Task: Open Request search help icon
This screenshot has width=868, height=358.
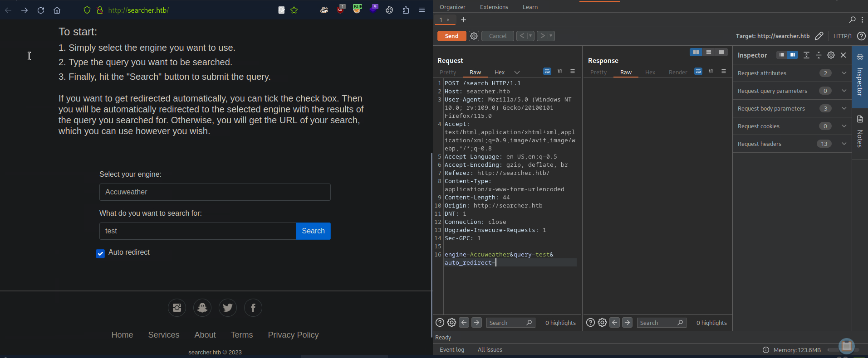Action: (x=440, y=322)
